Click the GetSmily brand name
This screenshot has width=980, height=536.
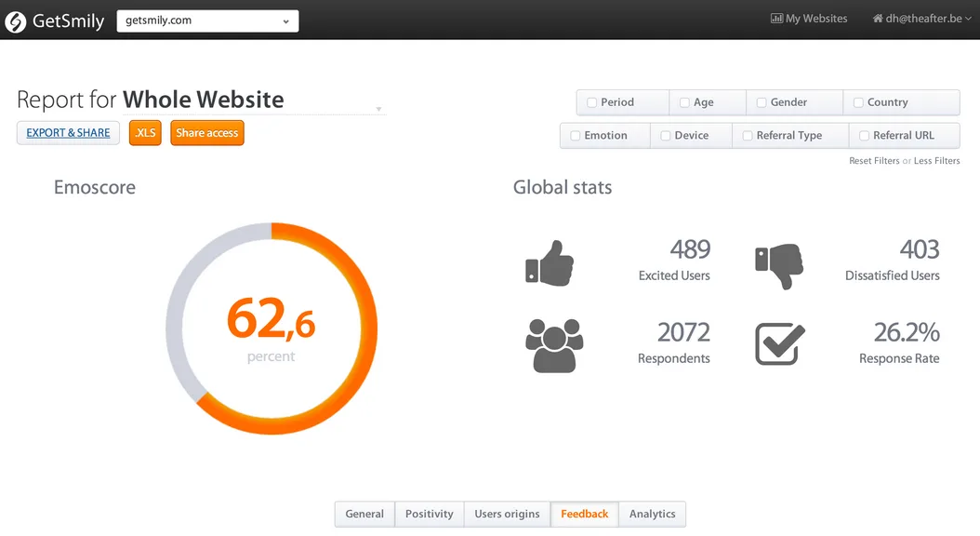68,21
